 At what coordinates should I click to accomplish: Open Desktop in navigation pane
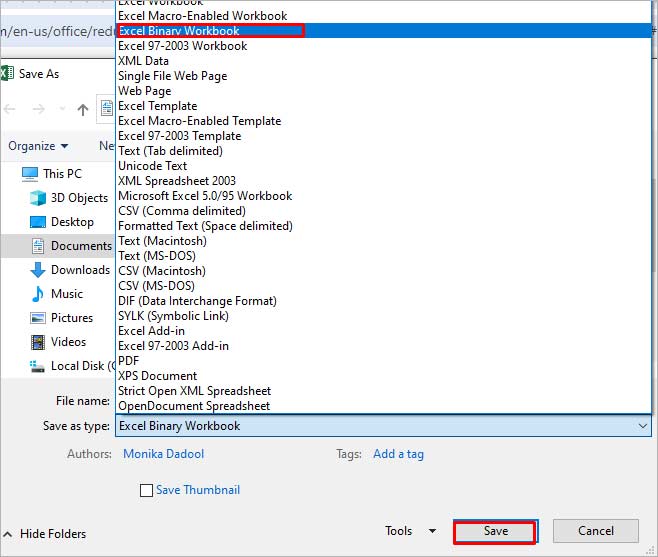62,222
